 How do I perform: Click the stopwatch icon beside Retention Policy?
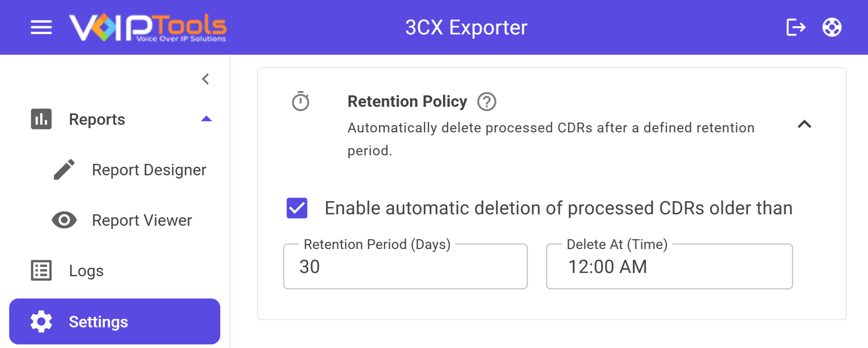coord(300,101)
